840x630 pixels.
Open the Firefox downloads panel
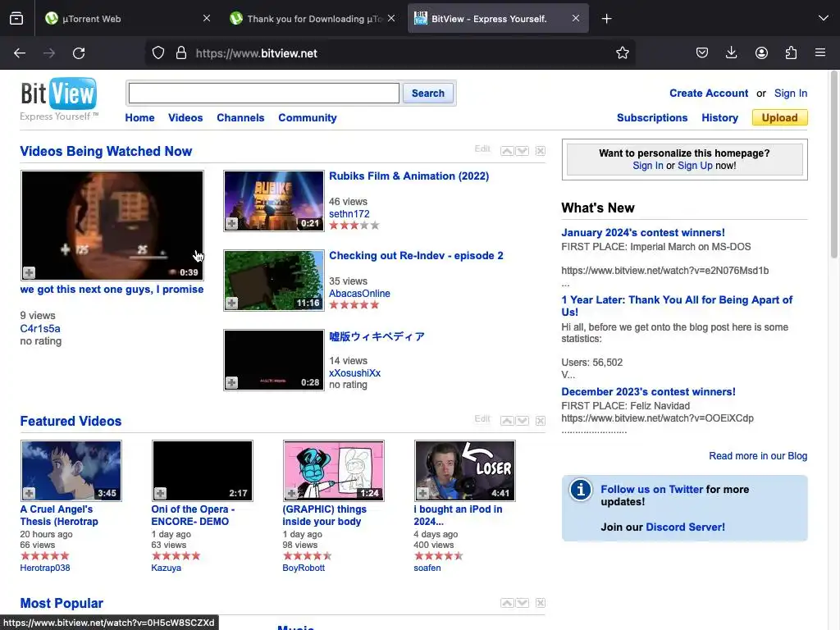tap(731, 53)
